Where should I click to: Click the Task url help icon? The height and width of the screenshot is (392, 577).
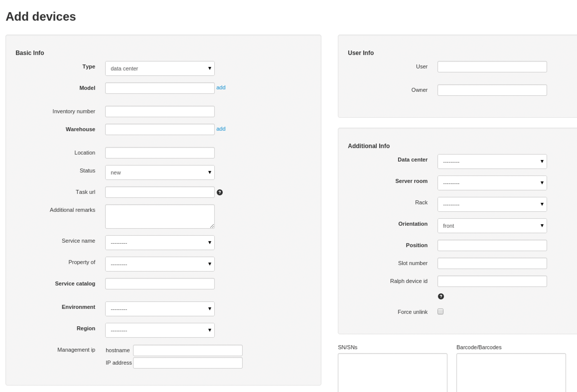point(220,192)
